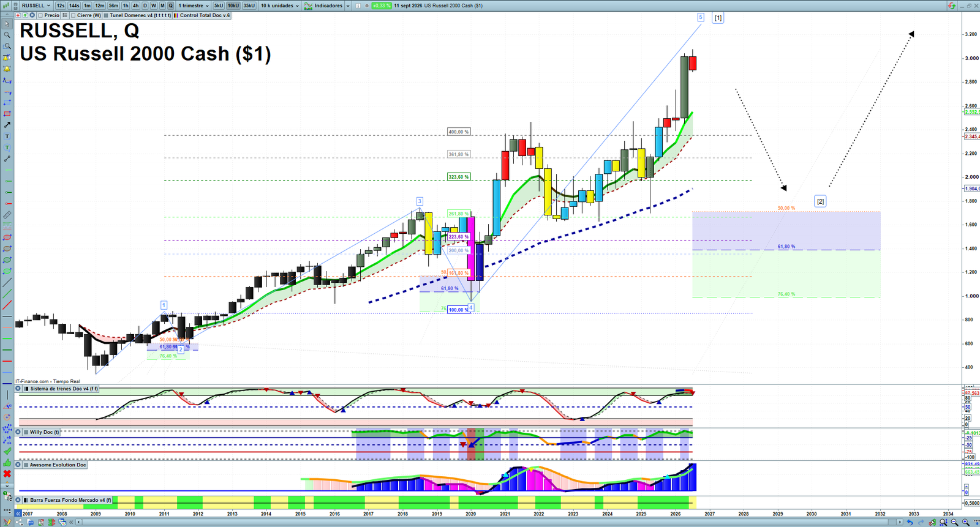
Task: Open the Indicadores dropdown arrow
Action: [348, 6]
